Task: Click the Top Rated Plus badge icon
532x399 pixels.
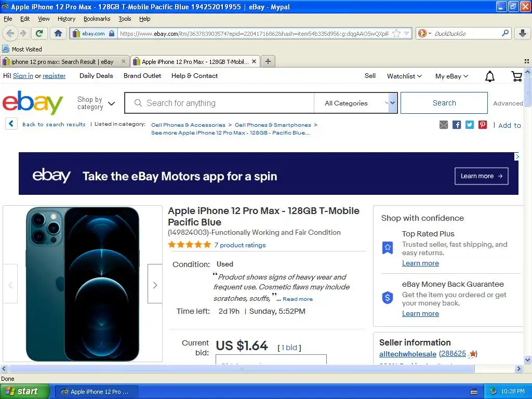Action: 388,248
